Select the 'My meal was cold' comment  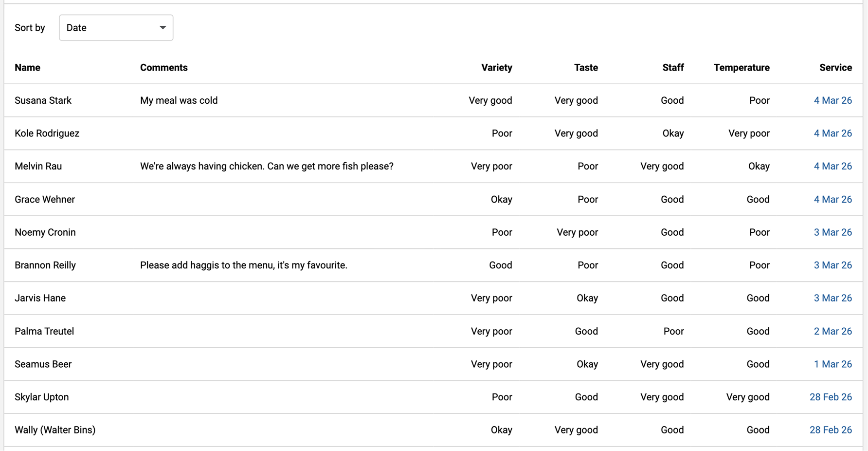[x=179, y=100]
